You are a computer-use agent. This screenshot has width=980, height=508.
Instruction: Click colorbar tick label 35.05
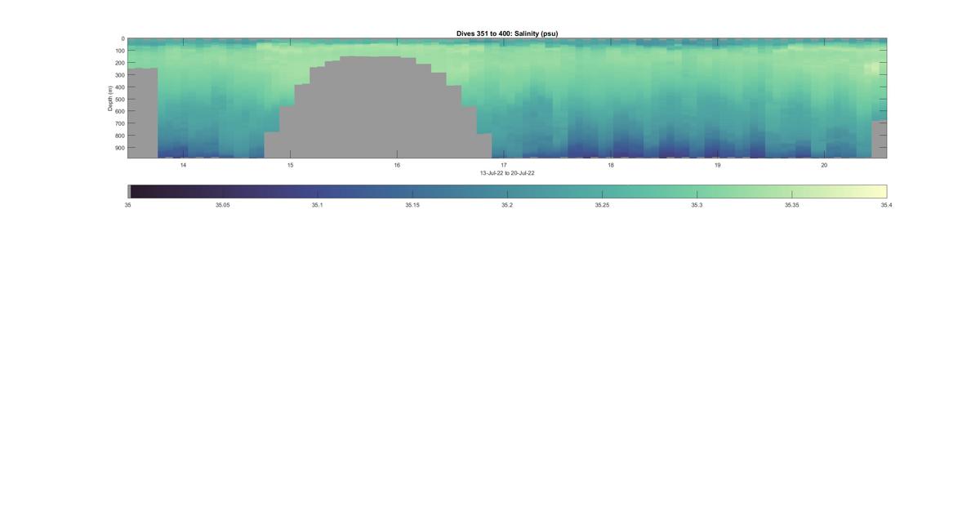pyautogui.click(x=222, y=205)
